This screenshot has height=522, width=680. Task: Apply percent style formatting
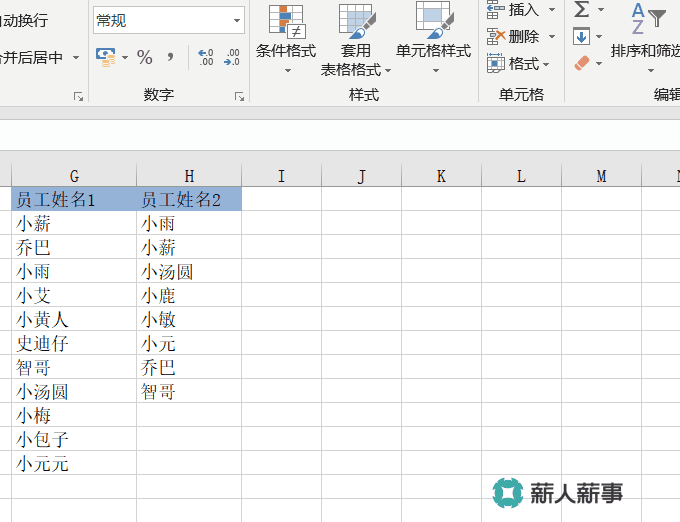coord(144,57)
